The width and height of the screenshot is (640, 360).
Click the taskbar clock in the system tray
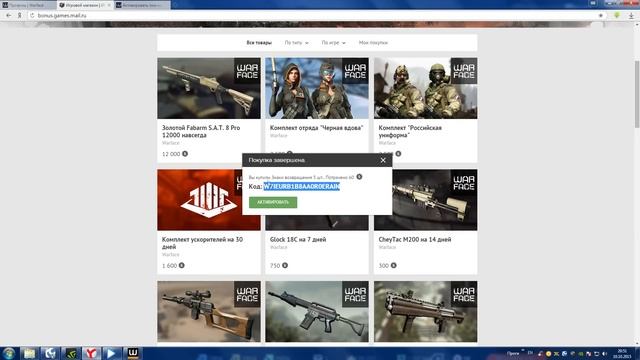[x=622, y=353]
